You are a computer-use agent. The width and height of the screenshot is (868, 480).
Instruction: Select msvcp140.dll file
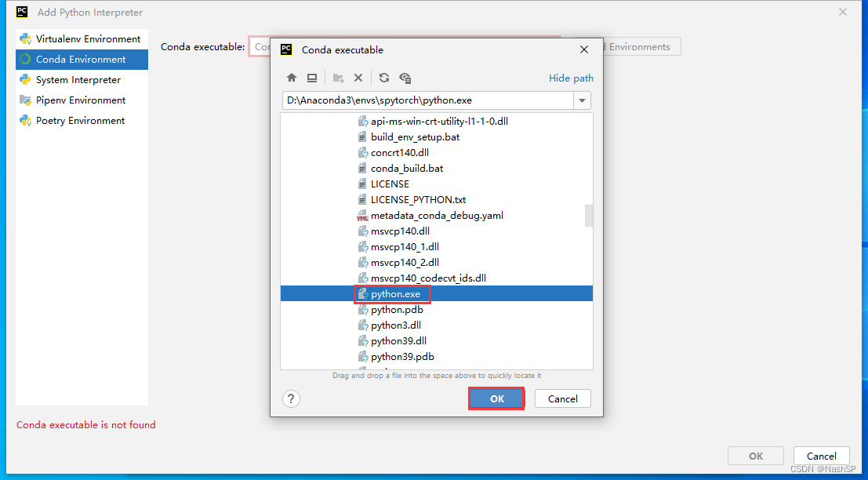[x=400, y=231]
